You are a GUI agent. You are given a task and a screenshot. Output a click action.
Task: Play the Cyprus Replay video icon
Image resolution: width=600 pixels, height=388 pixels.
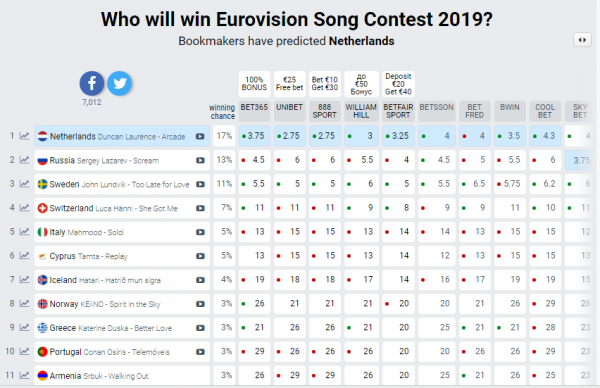click(200, 256)
